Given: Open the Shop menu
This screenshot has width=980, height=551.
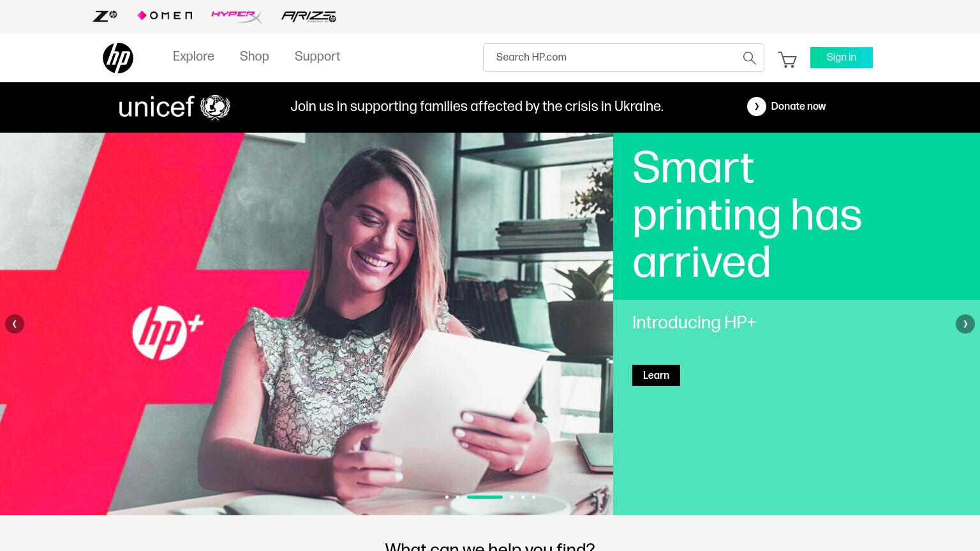Looking at the screenshot, I should pos(255,57).
